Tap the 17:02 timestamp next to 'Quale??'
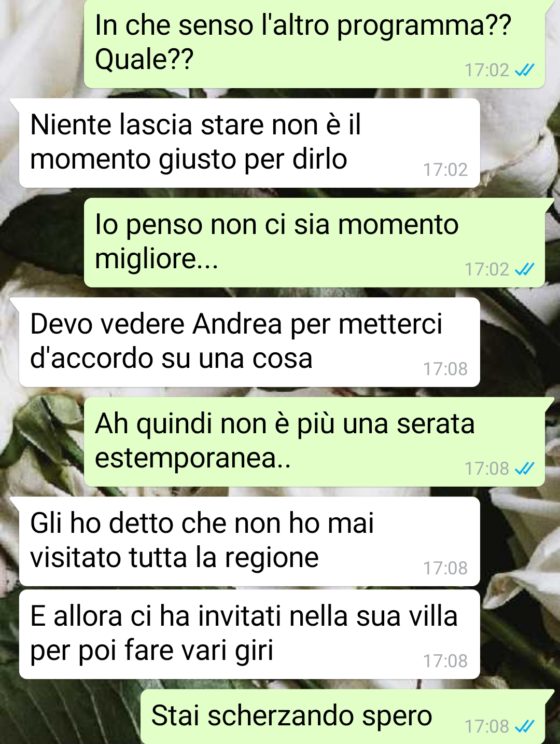Screen dimensions: 560x744 pos(486,70)
